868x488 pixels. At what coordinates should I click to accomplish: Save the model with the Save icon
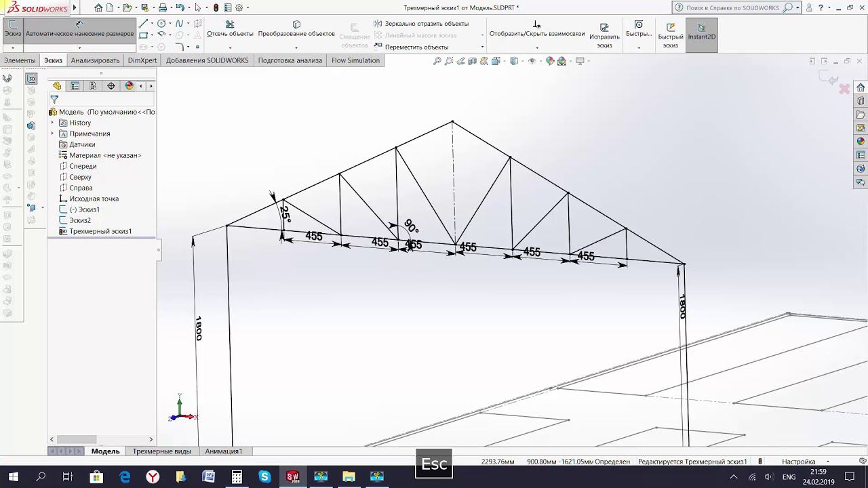tap(144, 7)
